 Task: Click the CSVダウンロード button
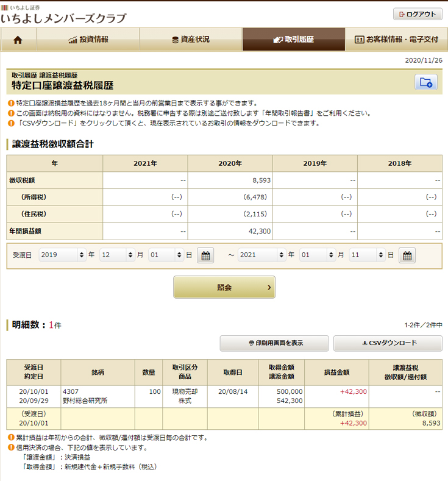(388, 343)
